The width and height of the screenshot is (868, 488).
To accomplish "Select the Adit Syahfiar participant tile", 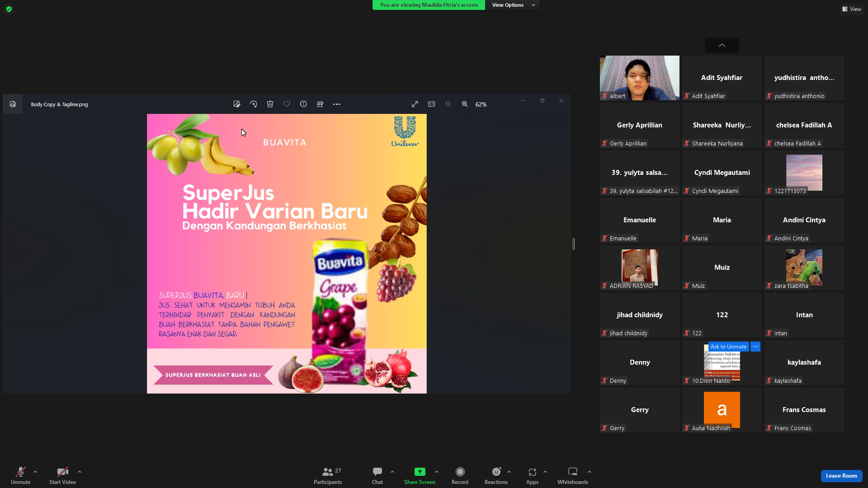I will (722, 78).
